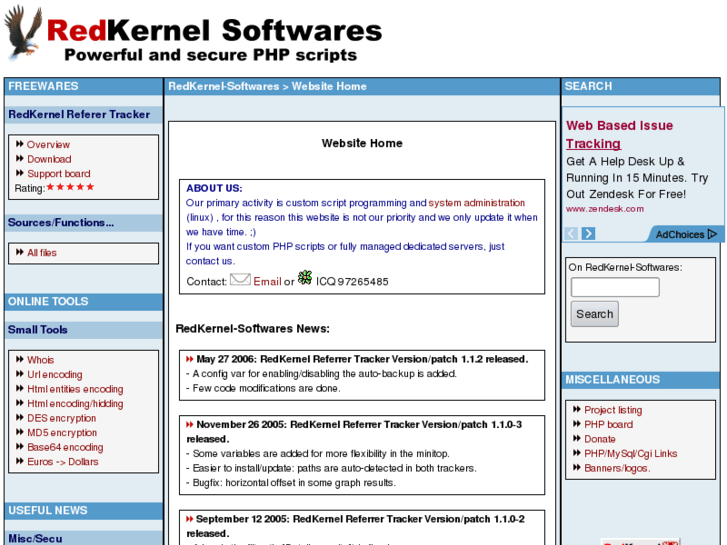
Task: Click the ONLINE TOOLS section header
Action: point(48,301)
